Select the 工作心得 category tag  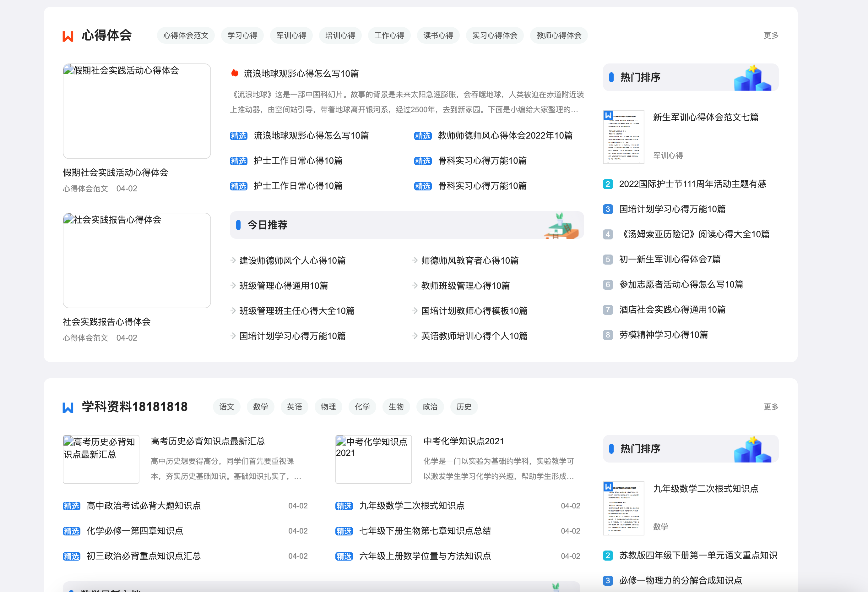point(389,36)
